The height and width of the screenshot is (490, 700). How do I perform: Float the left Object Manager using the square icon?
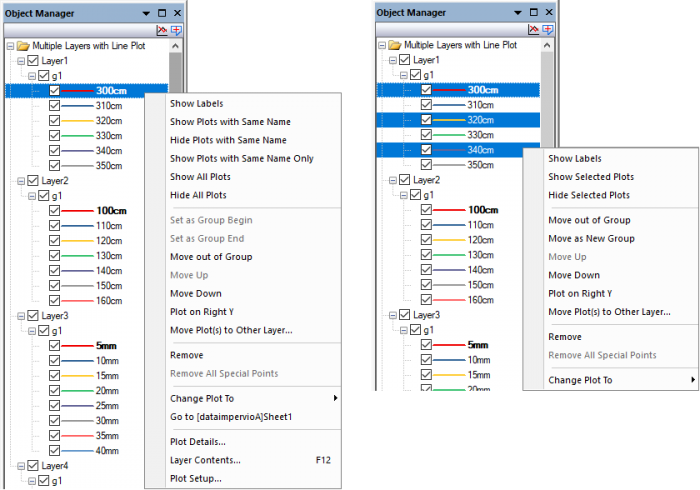click(162, 13)
